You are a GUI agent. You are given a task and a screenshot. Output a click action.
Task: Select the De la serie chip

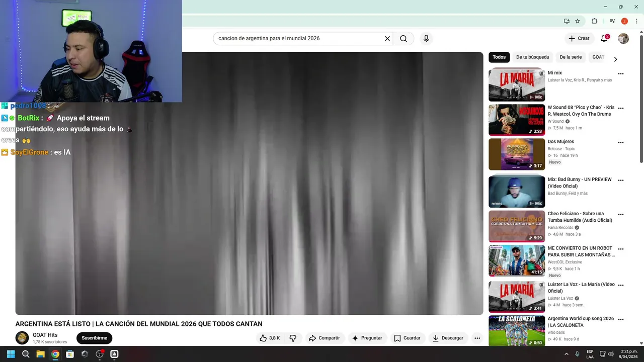(x=571, y=57)
